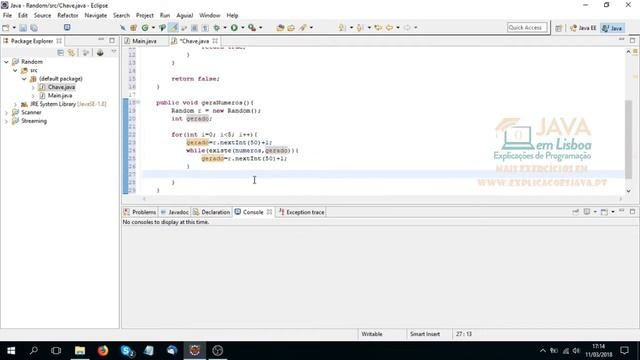Expand the Chave.java tree node
Image resolution: width=640 pixels, height=360 pixels.
click(33, 87)
